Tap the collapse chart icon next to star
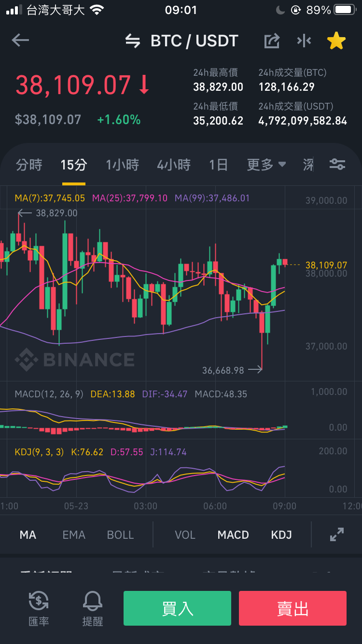 point(304,41)
